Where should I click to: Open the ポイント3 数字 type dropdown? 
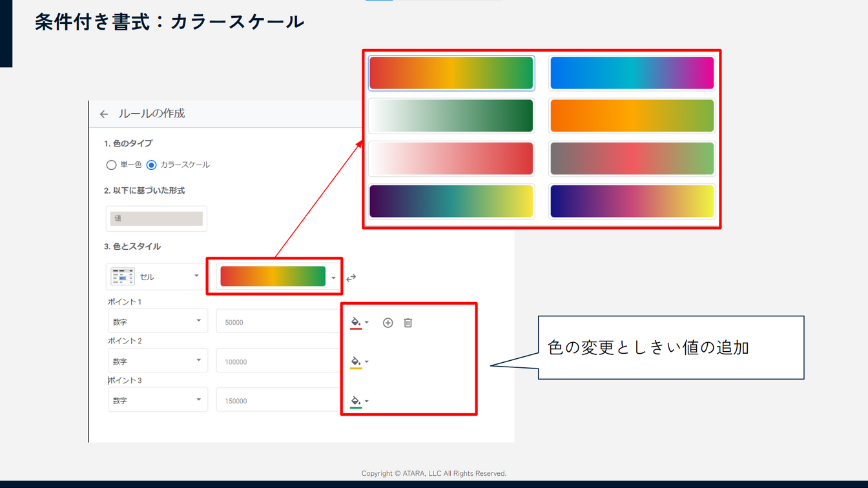point(158,400)
